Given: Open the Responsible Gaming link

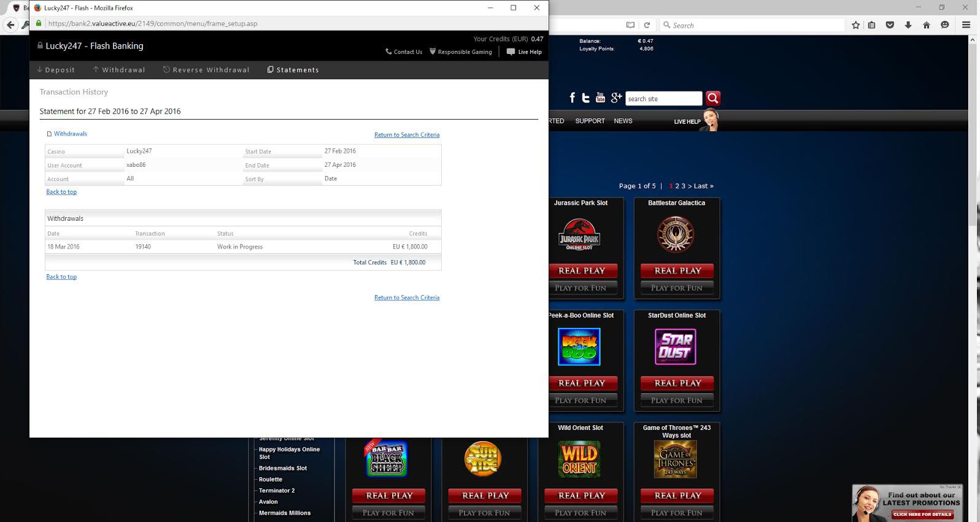Looking at the screenshot, I should tap(461, 52).
